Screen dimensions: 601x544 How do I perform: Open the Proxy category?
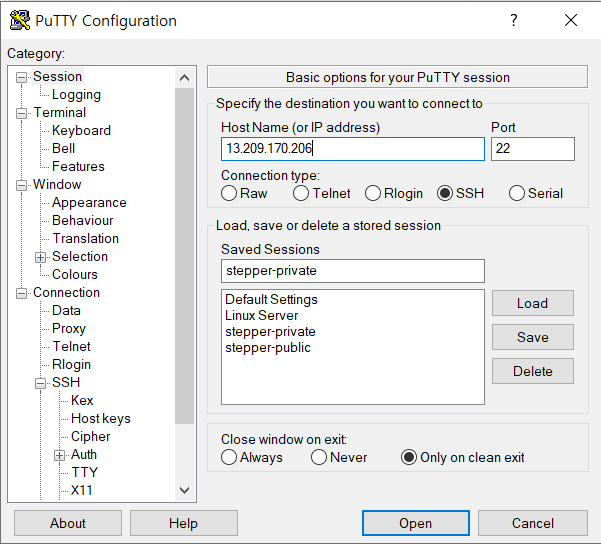[69, 329]
